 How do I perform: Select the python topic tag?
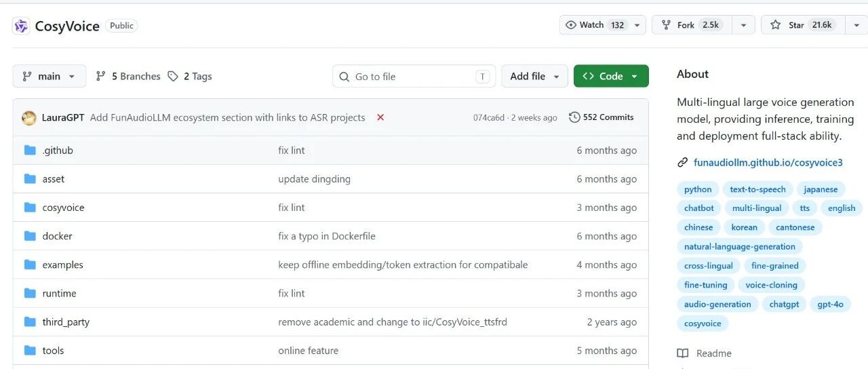click(698, 189)
